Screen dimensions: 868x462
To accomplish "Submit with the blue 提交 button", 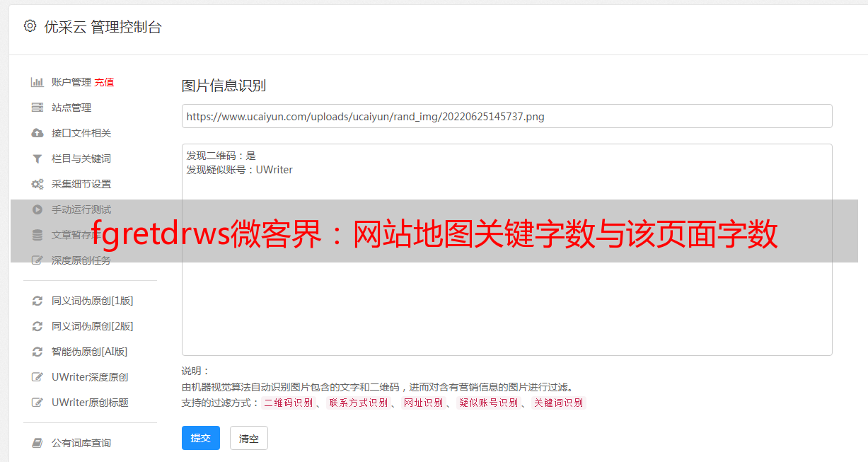I will pyautogui.click(x=201, y=438).
